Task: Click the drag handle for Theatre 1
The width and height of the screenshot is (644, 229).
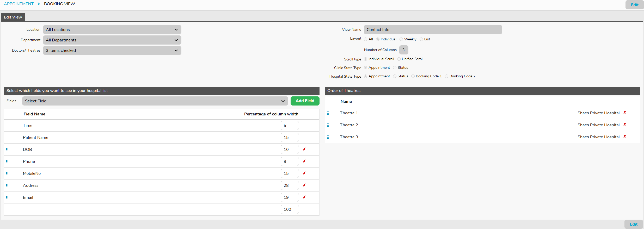Action: coord(328,113)
